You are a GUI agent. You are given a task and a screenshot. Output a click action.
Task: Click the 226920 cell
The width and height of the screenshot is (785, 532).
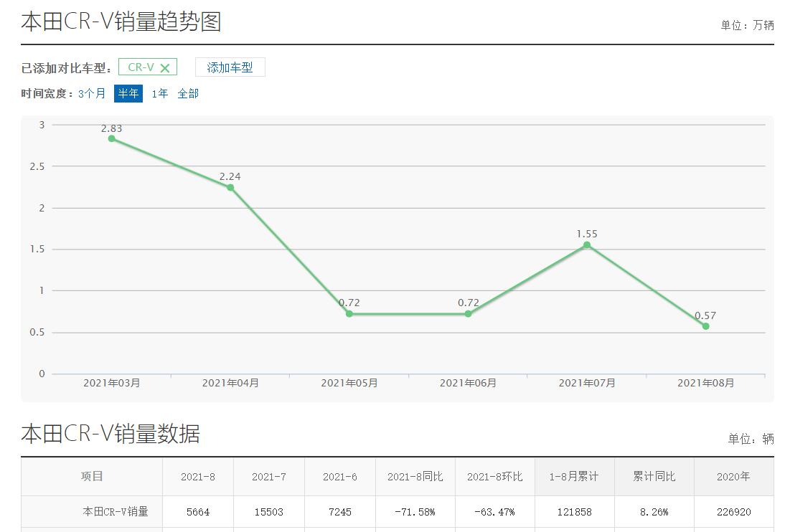click(733, 512)
